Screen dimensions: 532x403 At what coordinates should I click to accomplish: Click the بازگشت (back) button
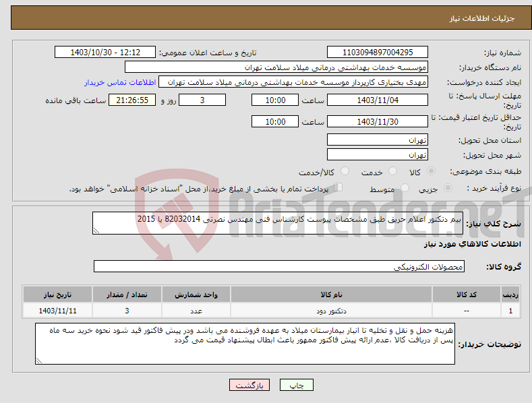point(249,385)
